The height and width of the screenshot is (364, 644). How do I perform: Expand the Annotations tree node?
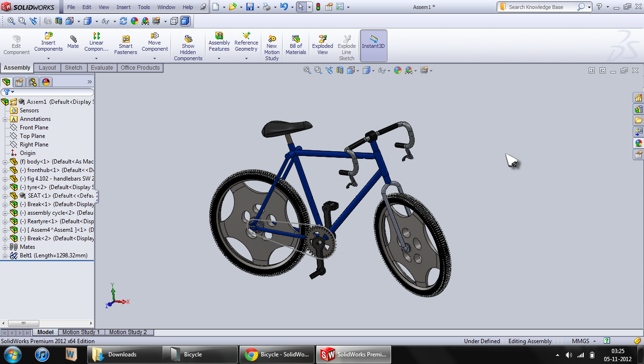(5, 119)
